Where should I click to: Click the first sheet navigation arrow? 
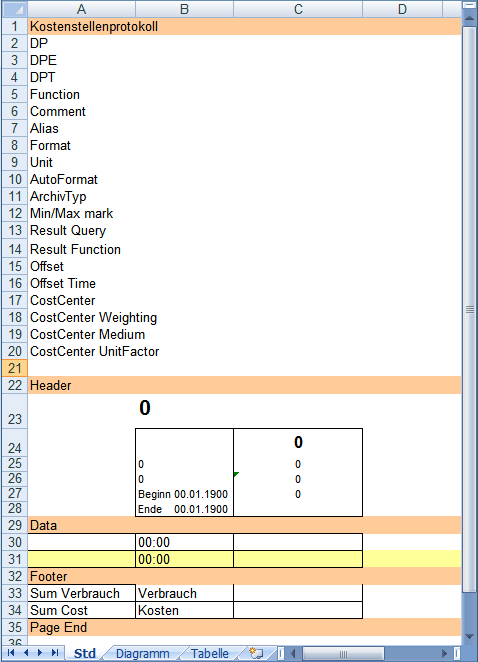pos(11,653)
